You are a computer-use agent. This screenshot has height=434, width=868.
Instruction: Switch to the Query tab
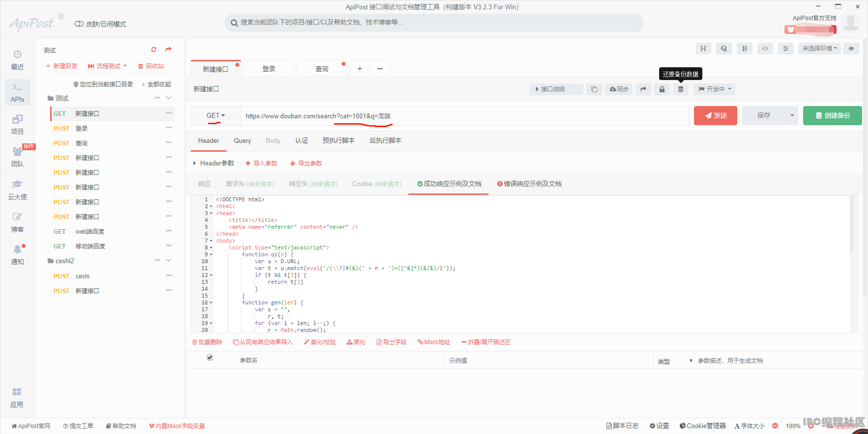click(x=242, y=140)
